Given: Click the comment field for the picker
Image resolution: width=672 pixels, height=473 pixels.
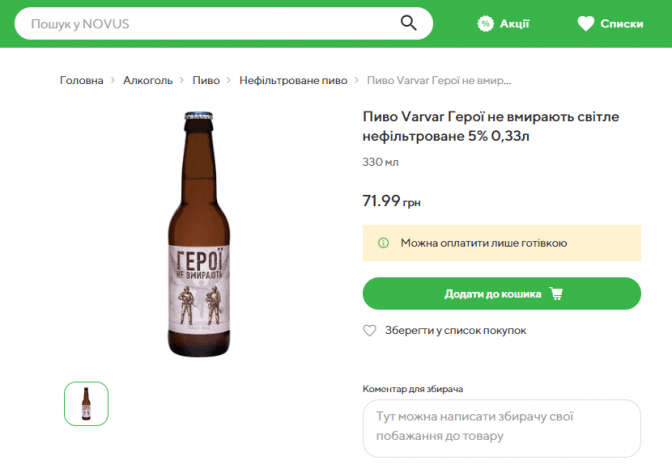Looking at the screenshot, I should pos(501,427).
